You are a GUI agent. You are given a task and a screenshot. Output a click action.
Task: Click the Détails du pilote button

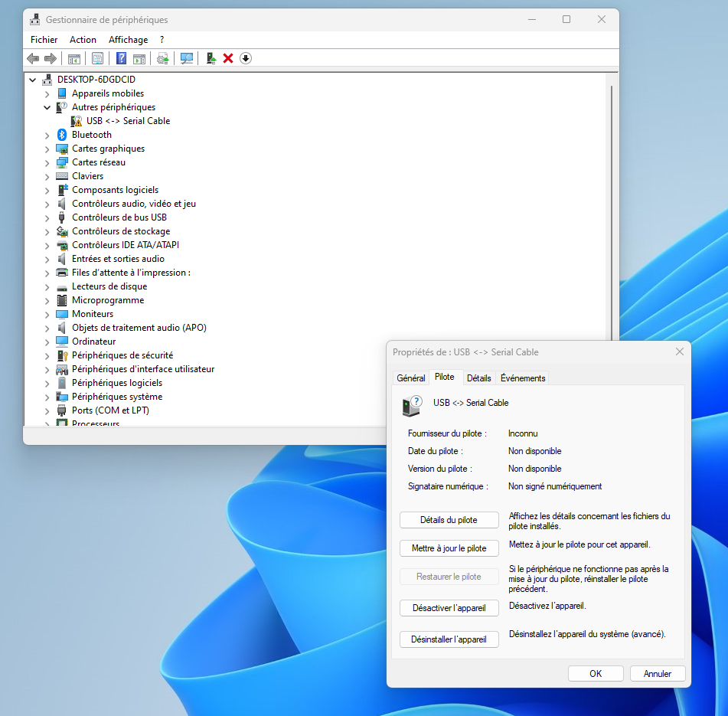pyautogui.click(x=449, y=520)
